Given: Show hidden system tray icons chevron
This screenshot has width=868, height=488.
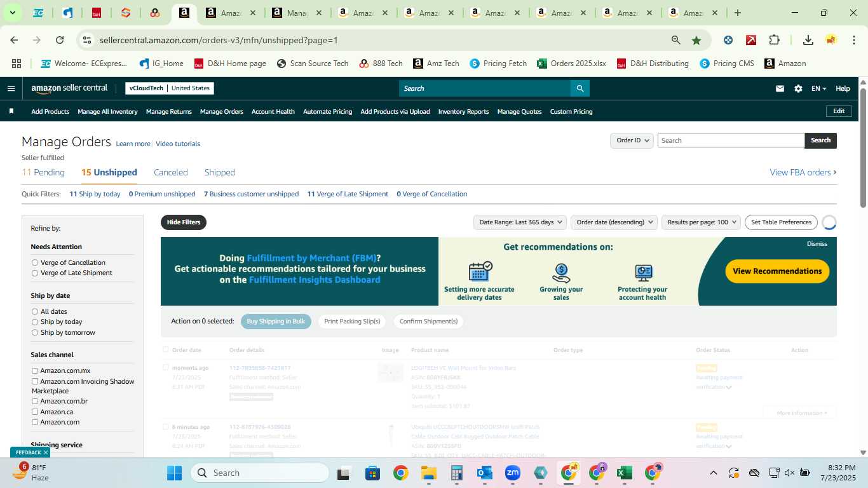Looking at the screenshot, I should [714, 473].
